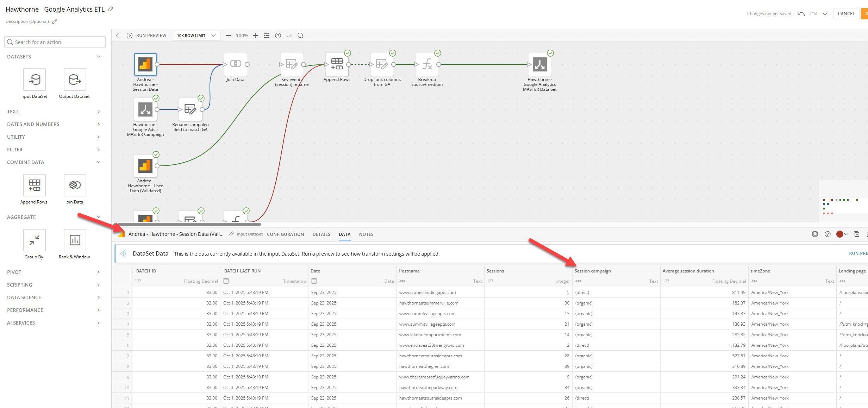Collapse the COMBINE DATA section

pyautogui.click(x=54, y=162)
